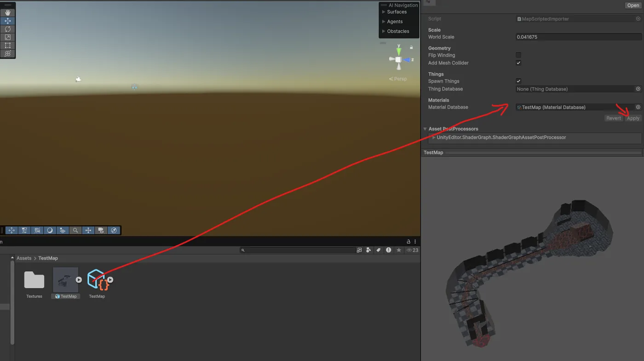The image size is (644, 361).
Task: Click the Assets breadcrumb in Project panel
Action: [24, 258]
